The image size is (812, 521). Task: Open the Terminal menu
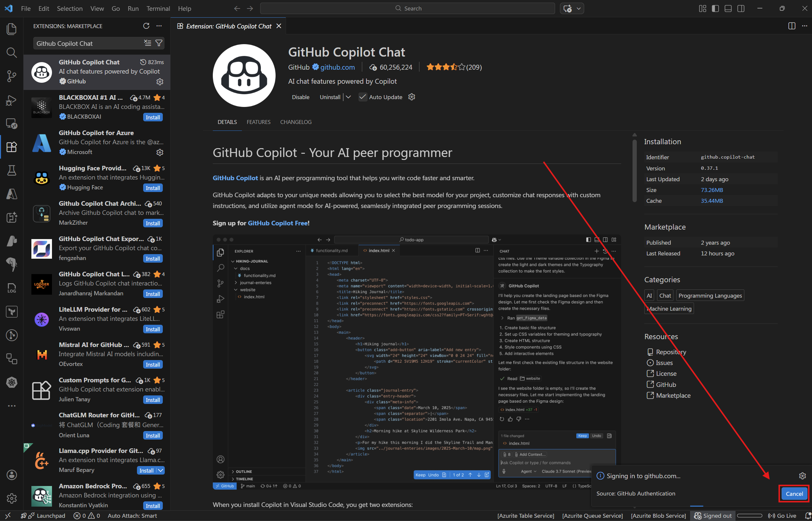(x=158, y=9)
